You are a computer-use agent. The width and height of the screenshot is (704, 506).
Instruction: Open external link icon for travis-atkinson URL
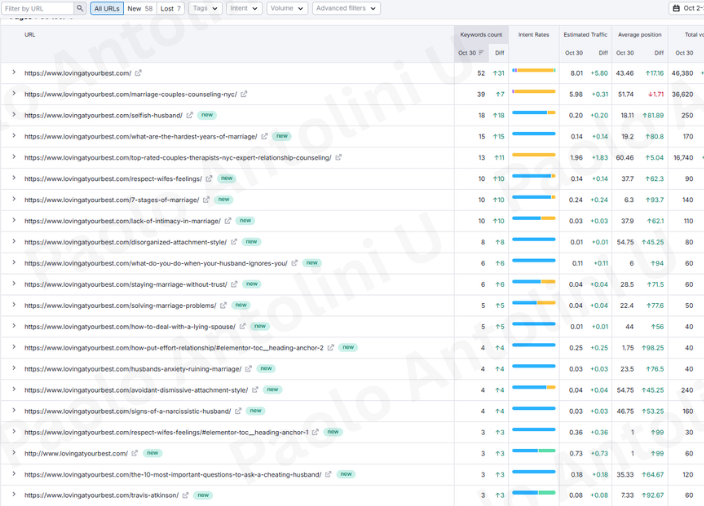point(184,495)
